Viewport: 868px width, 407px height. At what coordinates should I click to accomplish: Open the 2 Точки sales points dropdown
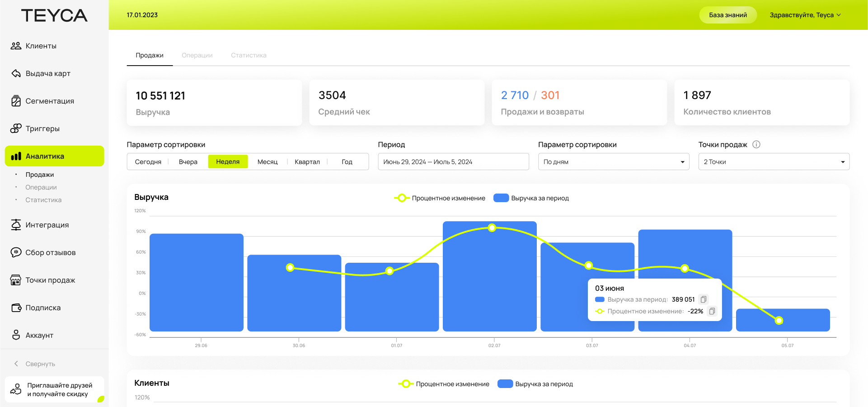click(x=774, y=162)
